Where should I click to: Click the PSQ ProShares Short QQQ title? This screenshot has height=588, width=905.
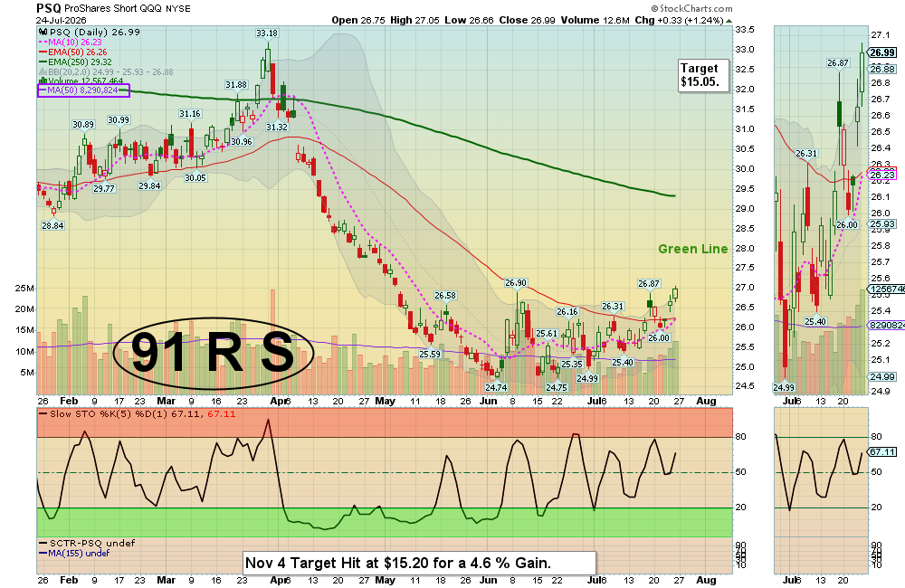113,8
